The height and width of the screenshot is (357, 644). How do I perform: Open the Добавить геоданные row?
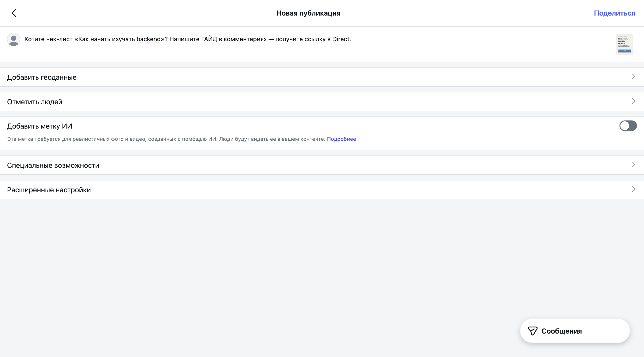pos(322,77)
